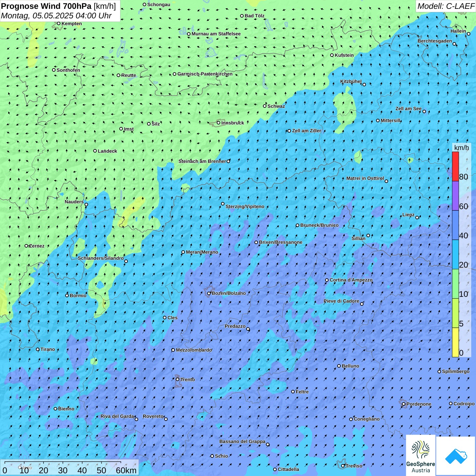This screenshot has width=476, height=476.
Task: Click the Sterzing/Vipiteno label
Action: [x=245, y=206]
